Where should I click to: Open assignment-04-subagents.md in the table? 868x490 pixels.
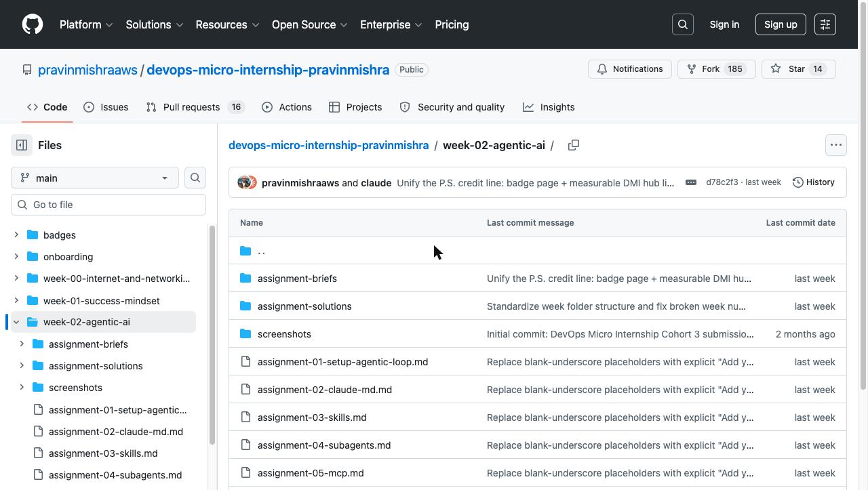point(324,445)
